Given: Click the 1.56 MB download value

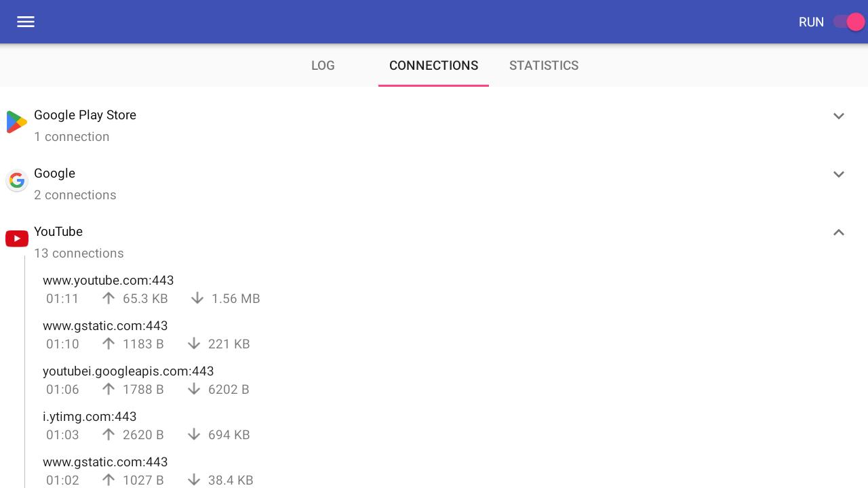Looking at the screenshot, I should 236,299.
